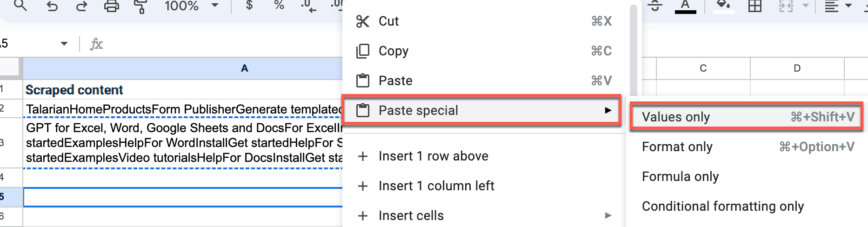
Task: Select Format only paste option
Action: (x=677, y=147)
